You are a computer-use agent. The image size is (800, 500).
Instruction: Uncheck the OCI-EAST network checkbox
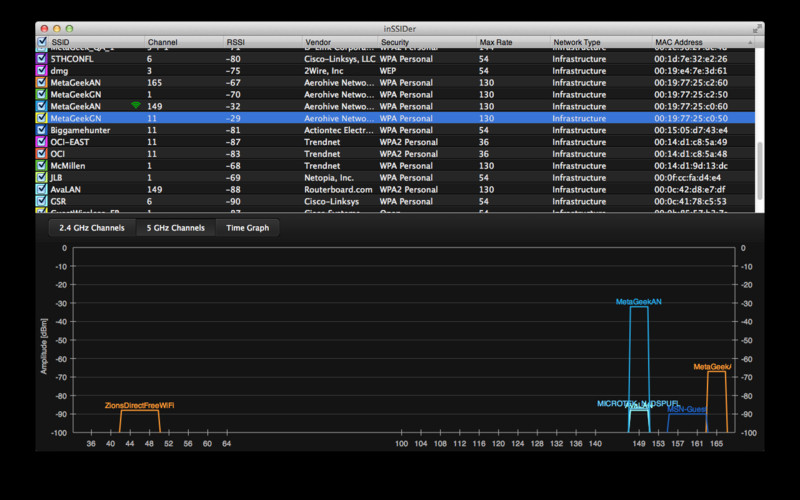(41, 142)
